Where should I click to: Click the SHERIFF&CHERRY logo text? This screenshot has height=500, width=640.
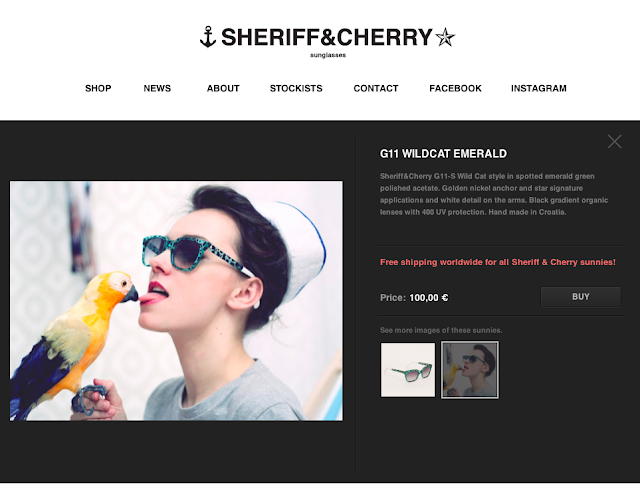click(x=327, y=37)
